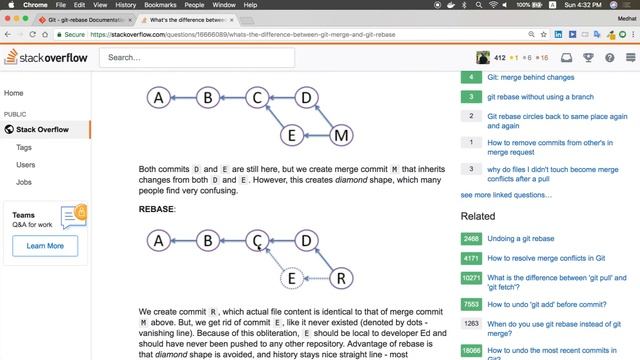Open Users in left sidebar
Image resolution: width=640 pixels, height=360 pixels.
(26, 165)
